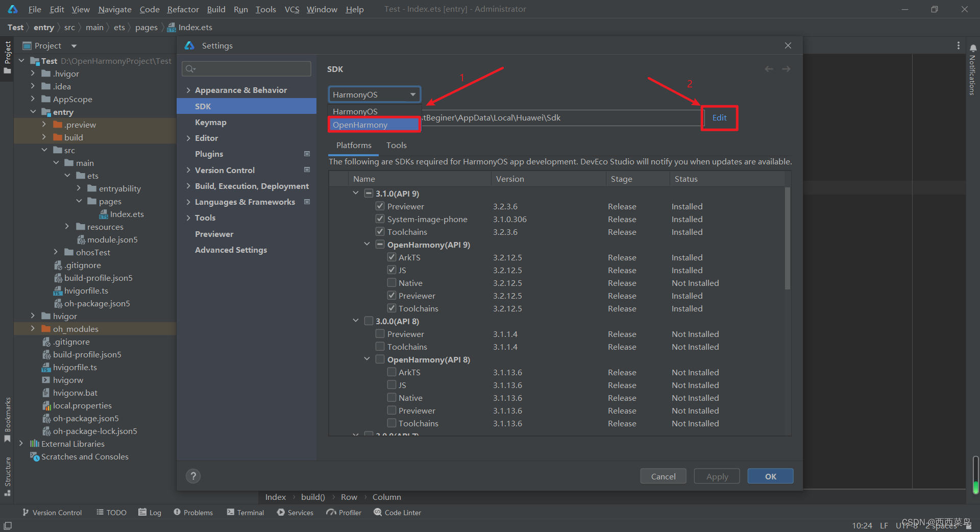The height and width of the screenshot is (532, 980).
Task: Switch to the Platforms tab
Action: (x=354, y=146)
